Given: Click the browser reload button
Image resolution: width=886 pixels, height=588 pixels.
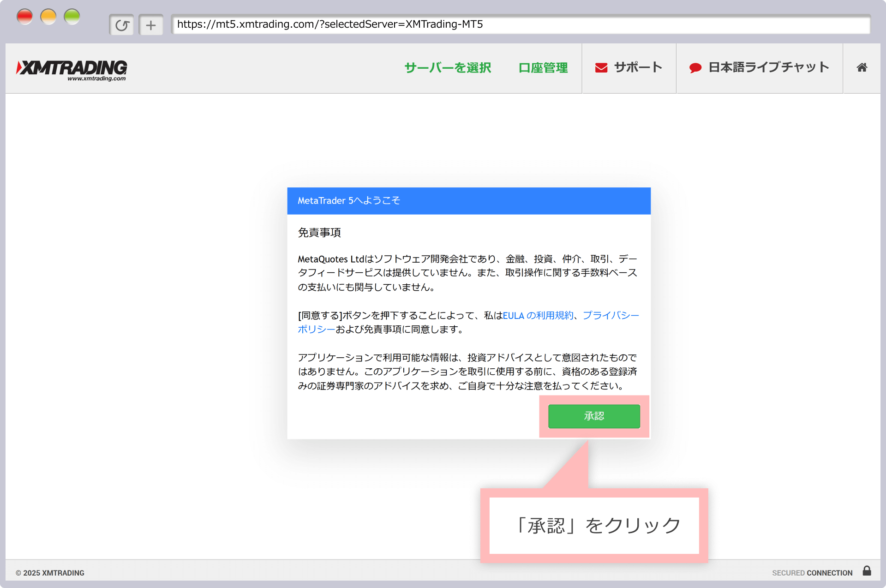Looking at the screenshot, I should click(121, 25).
